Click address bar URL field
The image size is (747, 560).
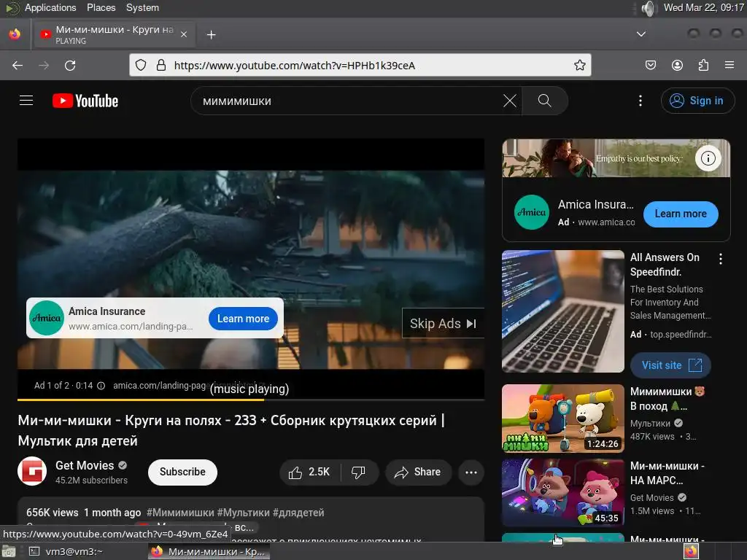tap(360, 65)
